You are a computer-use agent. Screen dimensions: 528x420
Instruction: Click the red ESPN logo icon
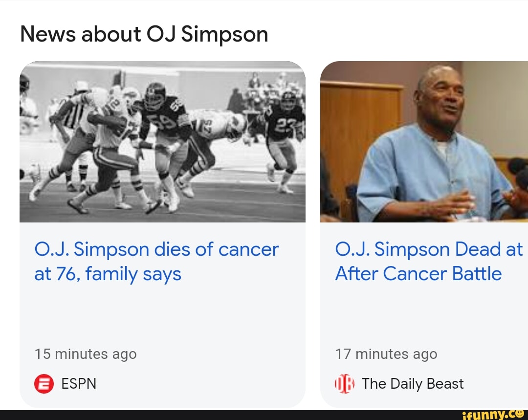(x=43, y=384)
